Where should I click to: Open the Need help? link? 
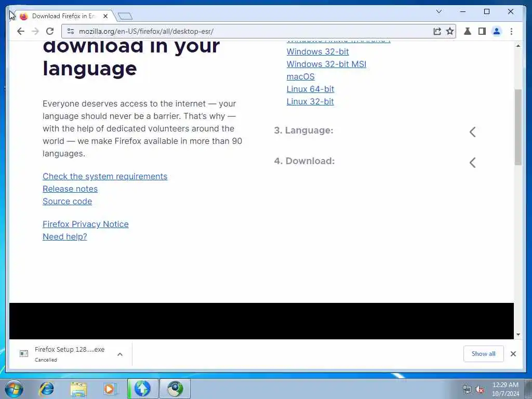point(65,237)
